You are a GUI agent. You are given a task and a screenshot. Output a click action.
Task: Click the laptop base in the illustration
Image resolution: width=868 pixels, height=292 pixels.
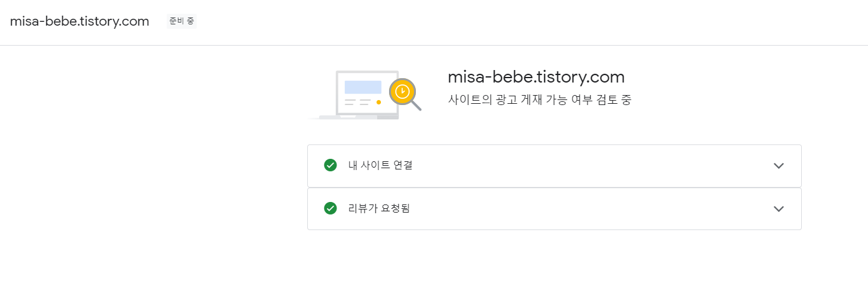359,117
